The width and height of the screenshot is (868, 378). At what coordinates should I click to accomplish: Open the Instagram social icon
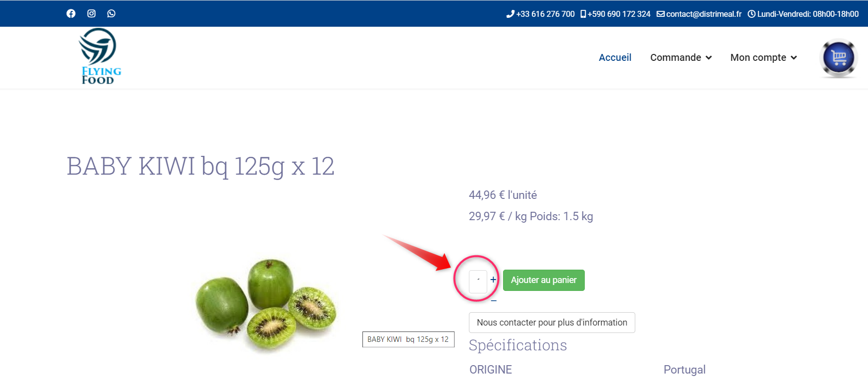pos(91,13)
